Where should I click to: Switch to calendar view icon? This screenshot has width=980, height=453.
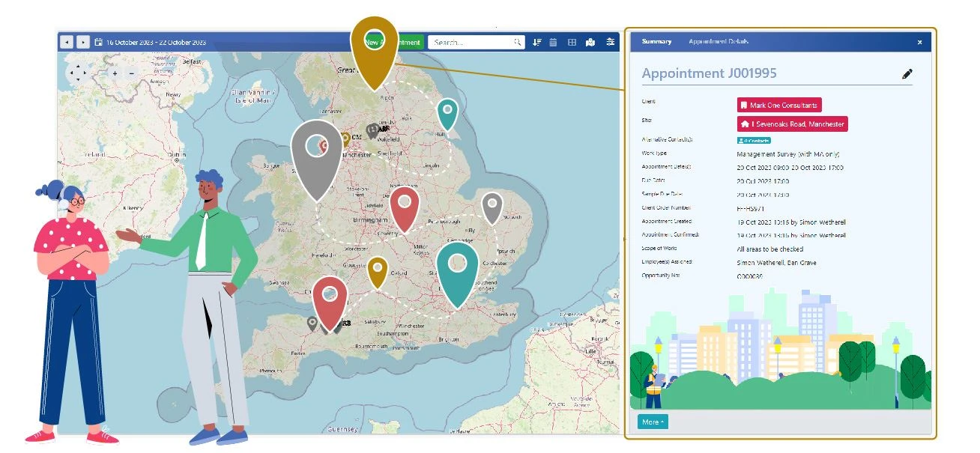(554, 43)
